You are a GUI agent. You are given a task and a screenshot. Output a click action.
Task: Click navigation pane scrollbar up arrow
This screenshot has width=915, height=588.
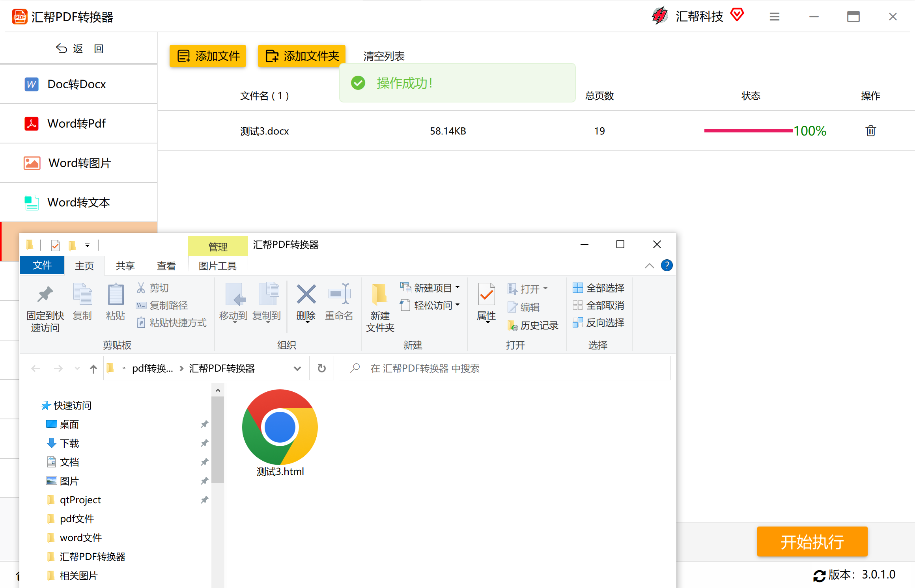tap(218, 391)
